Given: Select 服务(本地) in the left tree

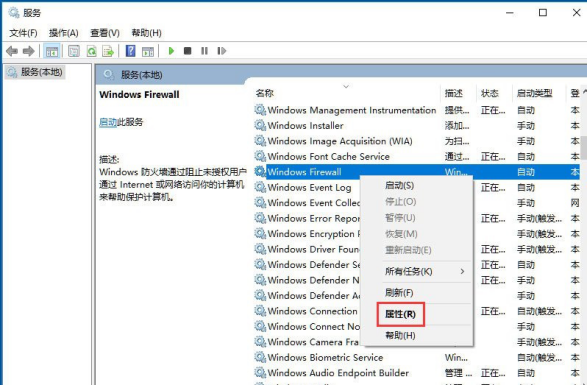Looking at the screenshot, I should pos(35,72).
